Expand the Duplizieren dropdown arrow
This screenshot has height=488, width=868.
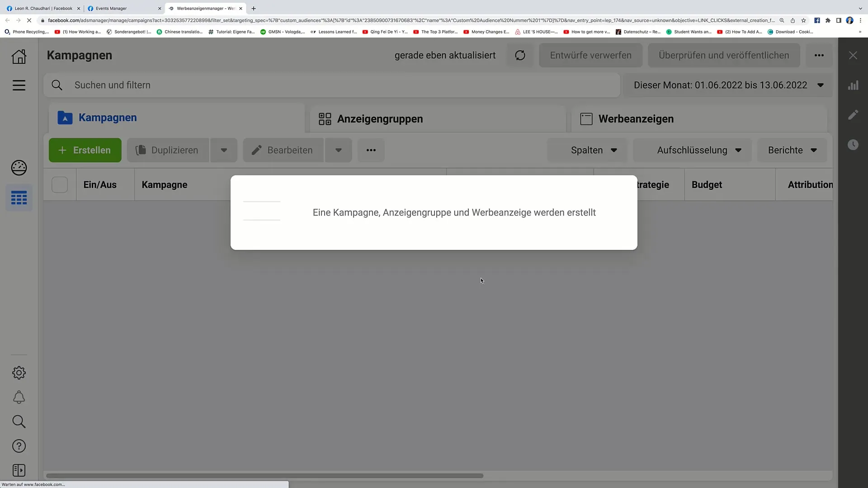(224, 150)
